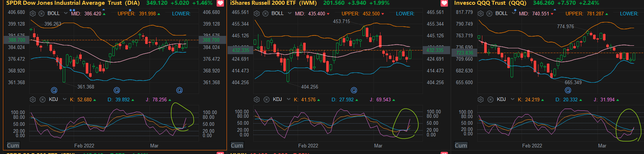Remove KDJ indicator from IWM chart
Image resolution: width=644 pixels, height=154 pixels.
266,99
